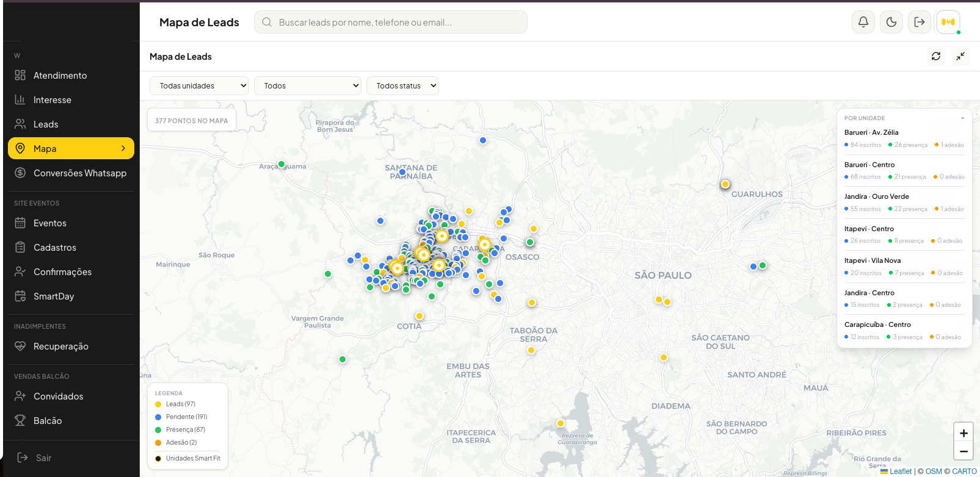Select Mapa menu item

[71, 148]
